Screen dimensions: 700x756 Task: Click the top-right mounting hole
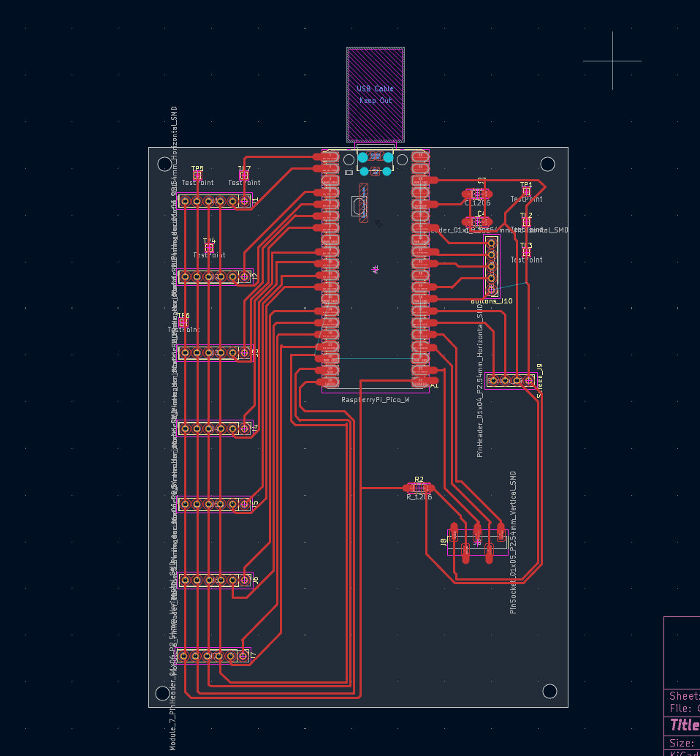coord(547,165)
